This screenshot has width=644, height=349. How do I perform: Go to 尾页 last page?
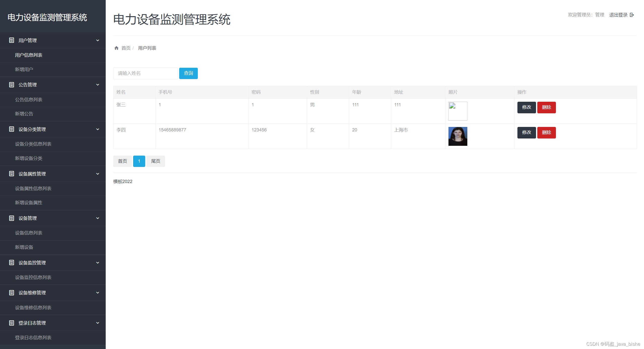[x=156, y=161]
